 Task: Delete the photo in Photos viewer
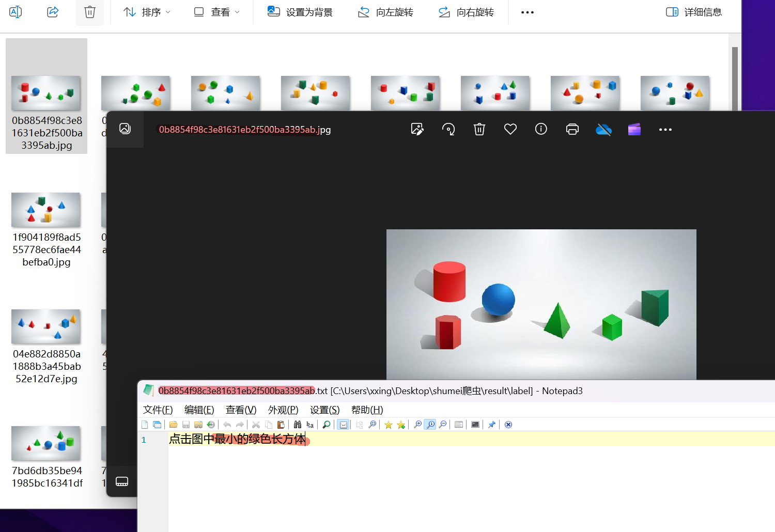point(479,129)
